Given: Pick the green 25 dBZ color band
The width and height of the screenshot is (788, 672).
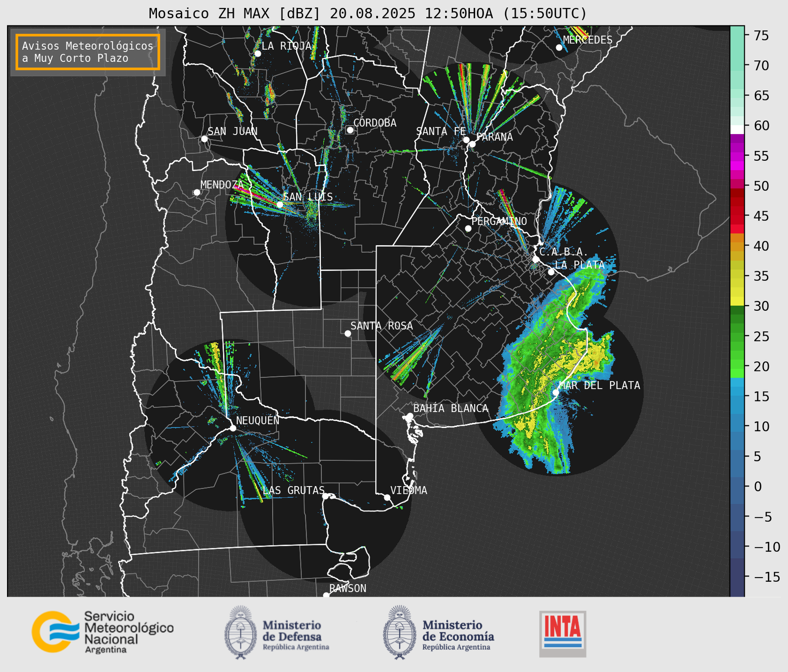Looking at the screenshot, I should 737,336.
